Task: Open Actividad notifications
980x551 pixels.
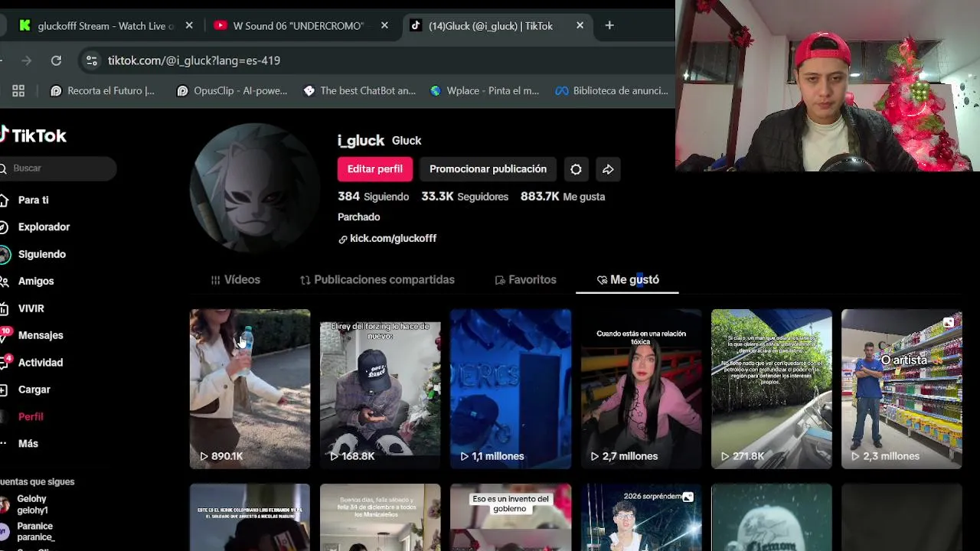Action: (x=31, y=363)
